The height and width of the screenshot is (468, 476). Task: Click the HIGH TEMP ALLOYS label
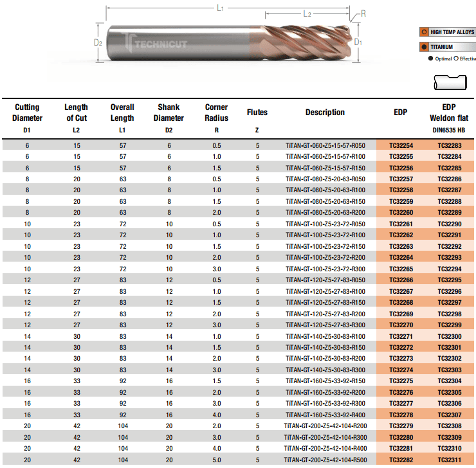452,32
